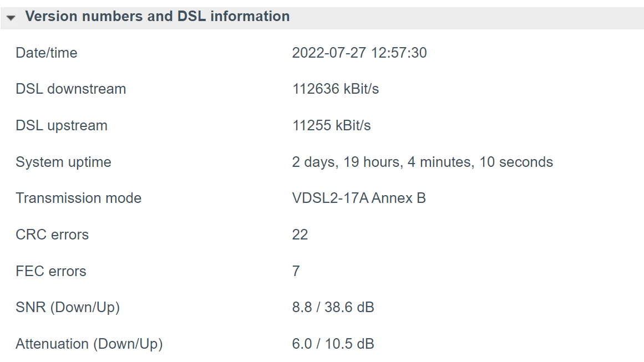Select the CRC errors label
The image size is (644, 362).
pos(52,235)
